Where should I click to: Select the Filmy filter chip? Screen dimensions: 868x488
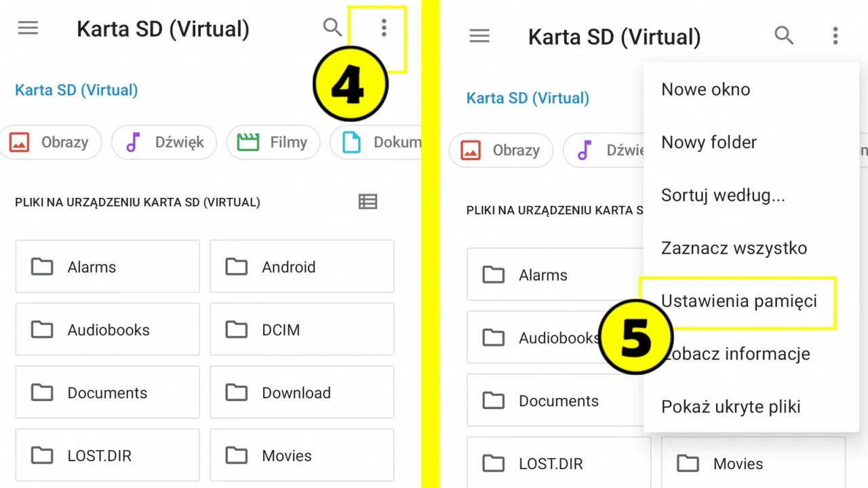pos(273,142)
